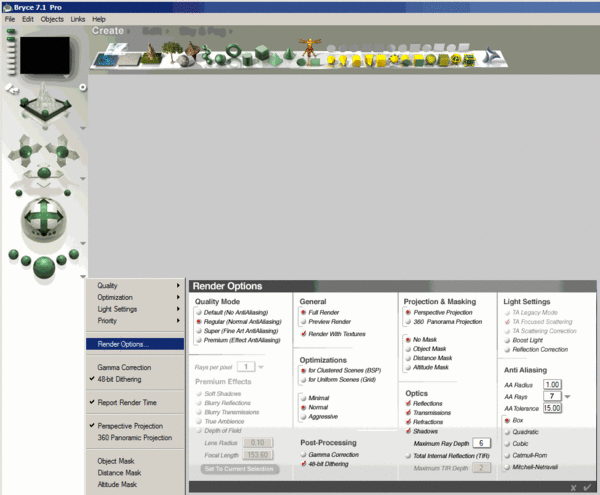The height and width of the screenshot is (495, 600).
Task: Click the left camera cross control
Action: [25, 151]
